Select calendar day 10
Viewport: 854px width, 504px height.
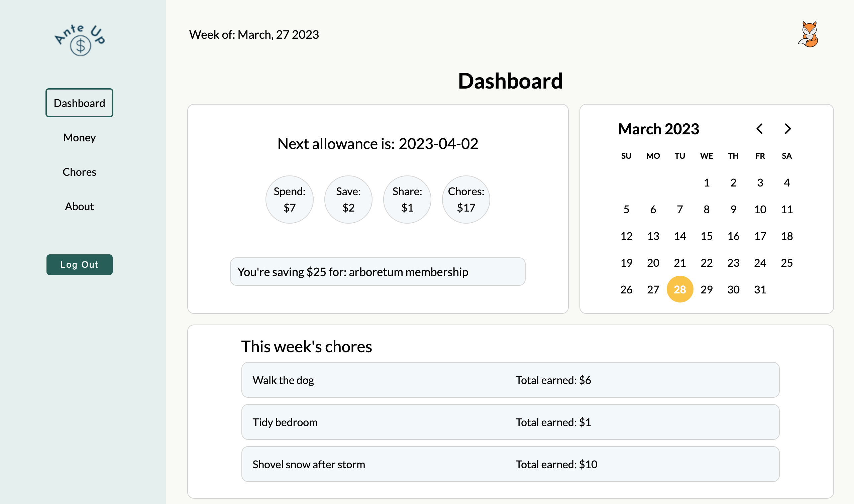(760, 209)
